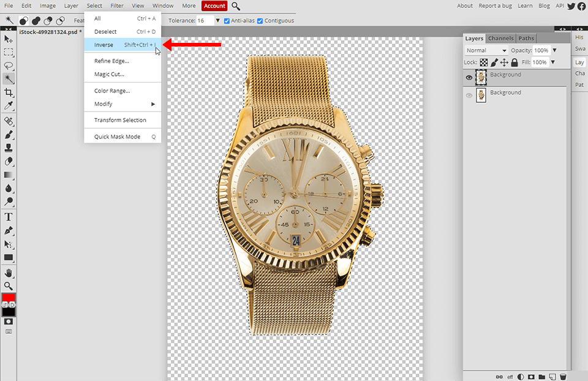Open the Report a bug link
This screenshot has height=381, width=588.
[496, 6]
